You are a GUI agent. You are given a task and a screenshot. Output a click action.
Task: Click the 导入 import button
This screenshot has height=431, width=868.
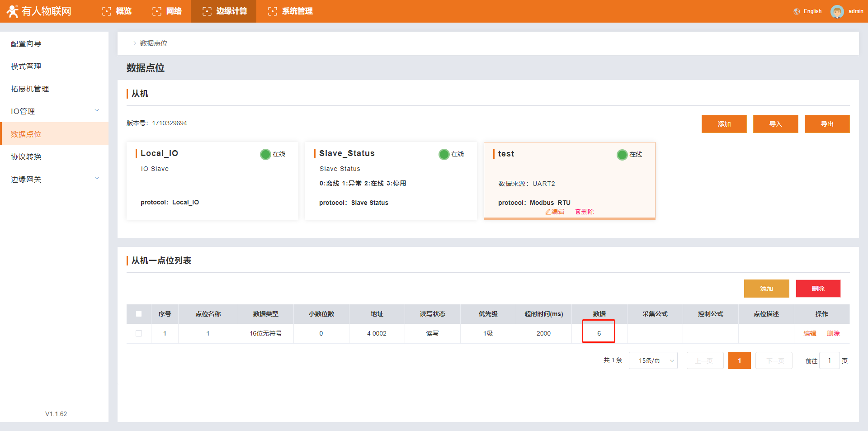775,124
